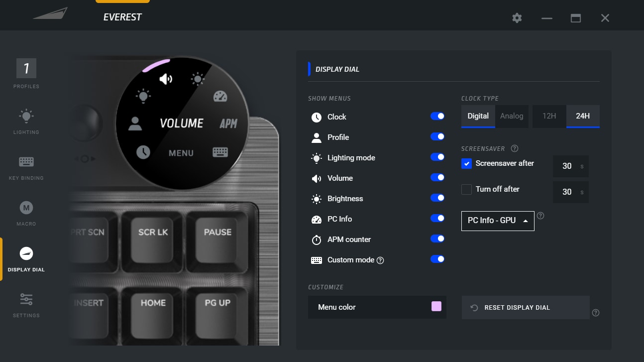
Task: Uncheck the Screensaver after checkbox
Action: 466,163
